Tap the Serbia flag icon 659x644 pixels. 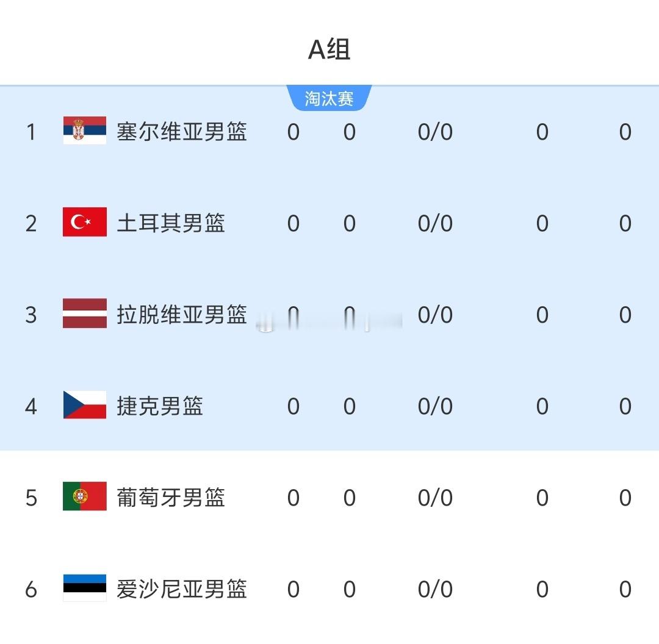click(84, 131)
